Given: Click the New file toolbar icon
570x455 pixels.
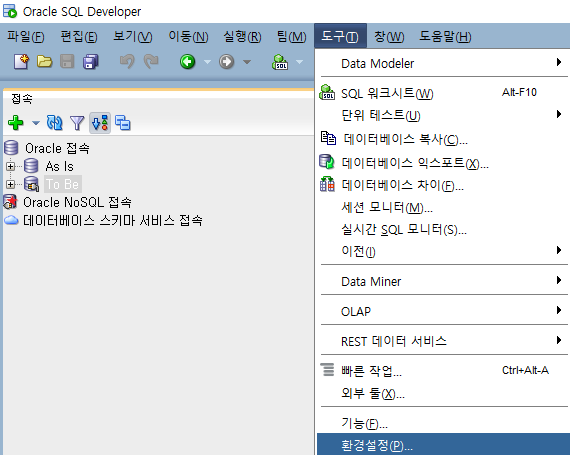Looking at the screenshot, I should [21, 61].
